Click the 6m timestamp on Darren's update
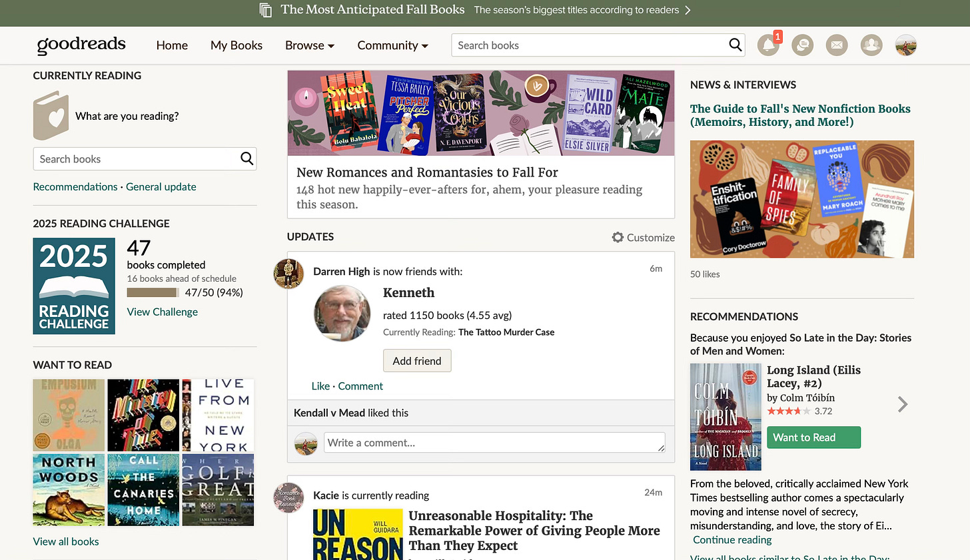The height and width of the screenshot is (560, 970). (656, 268)
